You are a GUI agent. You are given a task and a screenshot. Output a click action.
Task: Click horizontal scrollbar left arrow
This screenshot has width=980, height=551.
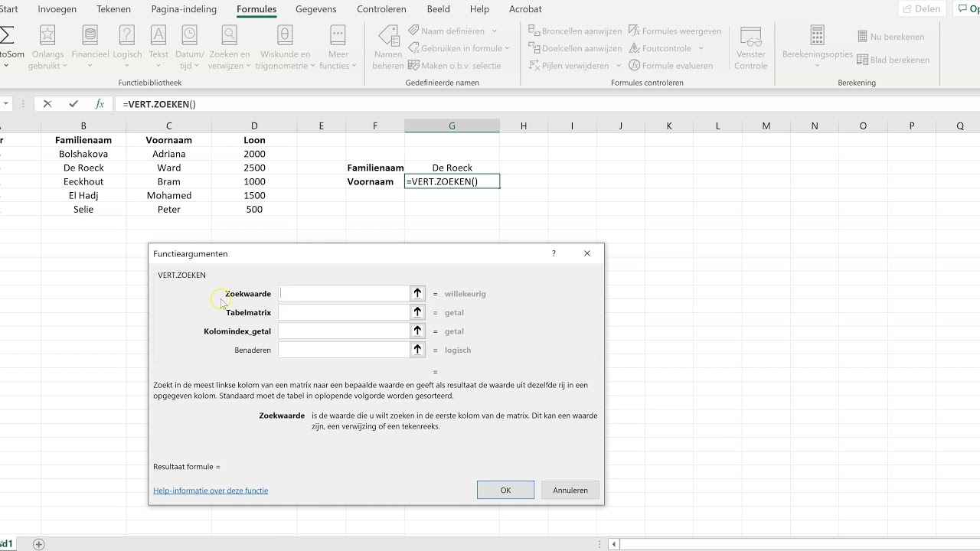[613, 544]
